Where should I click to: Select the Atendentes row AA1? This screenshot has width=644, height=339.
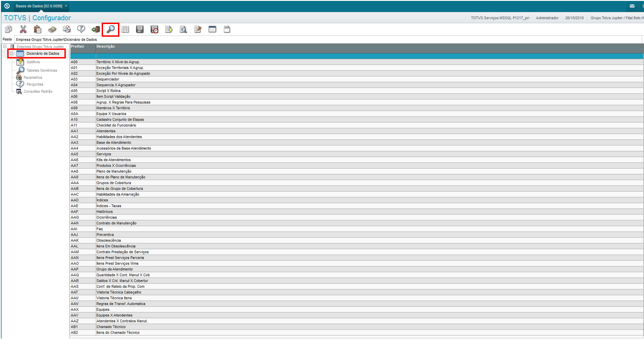[357, 131]
